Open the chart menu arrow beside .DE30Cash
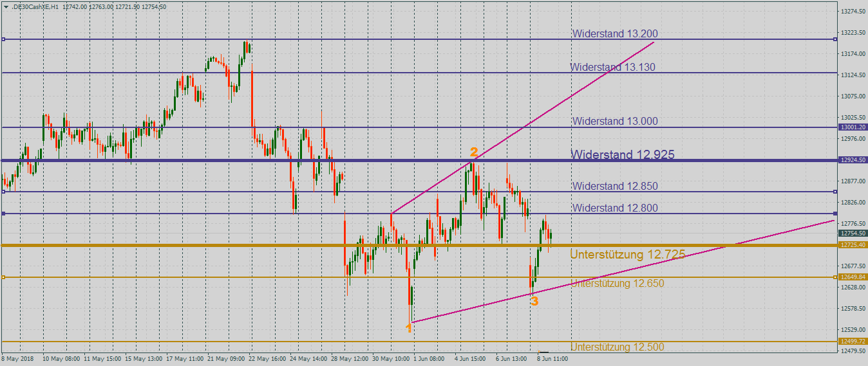The image size is (868, 366). 6,7
